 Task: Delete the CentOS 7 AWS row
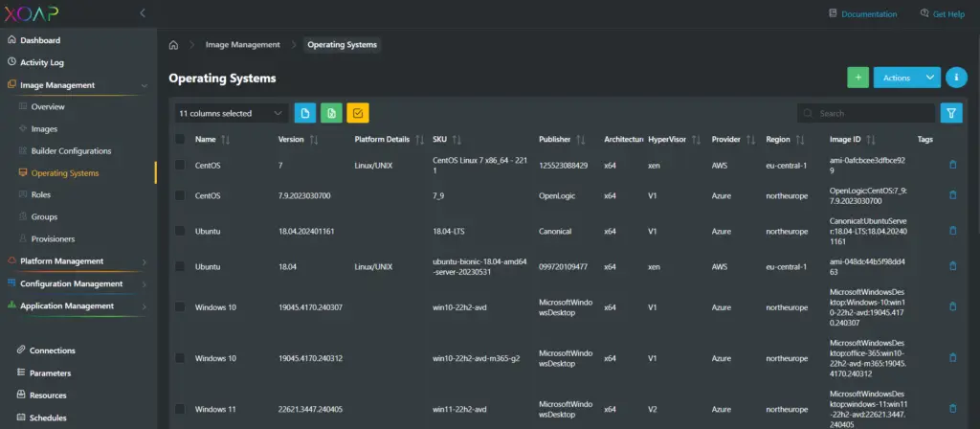coord(952,165)
